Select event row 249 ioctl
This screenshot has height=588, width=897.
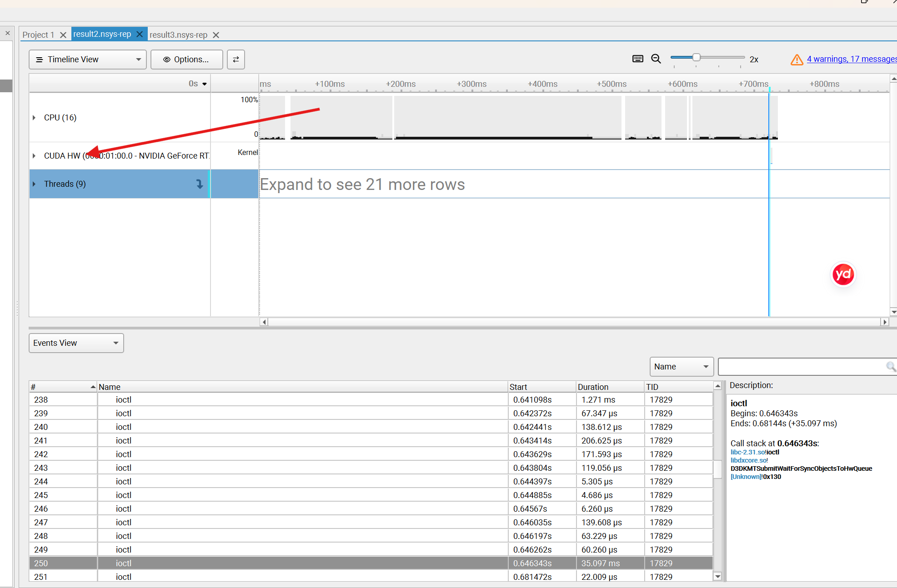point(371,550)
